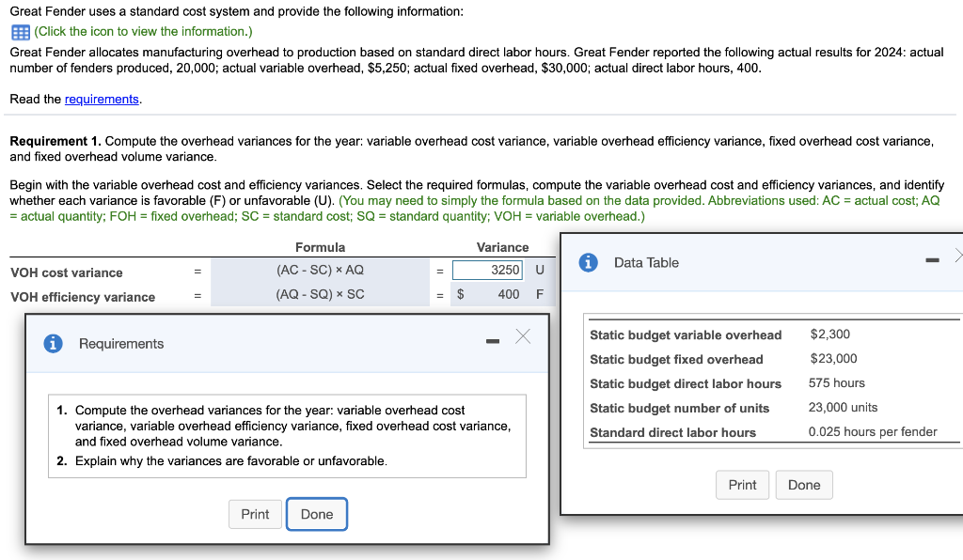Click 'Static budget number of units' label
The width and height of the screenshot is (963, 560).
click(679, 408)
